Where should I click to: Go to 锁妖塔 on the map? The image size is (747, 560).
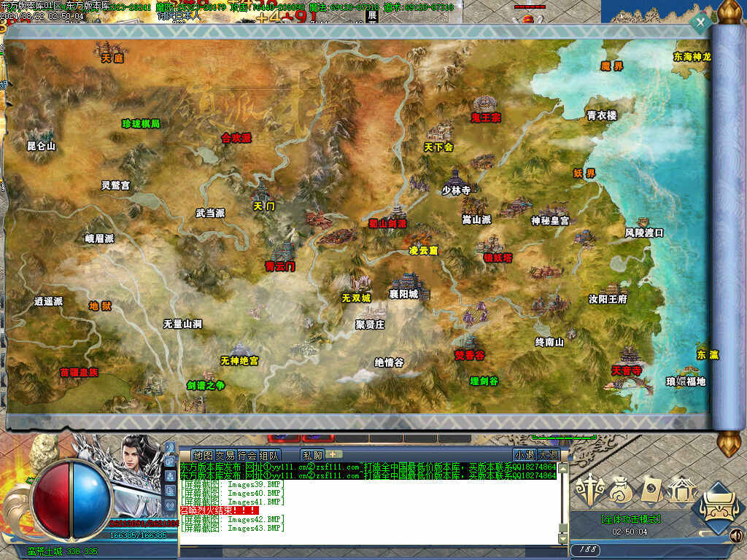(498, 258)
